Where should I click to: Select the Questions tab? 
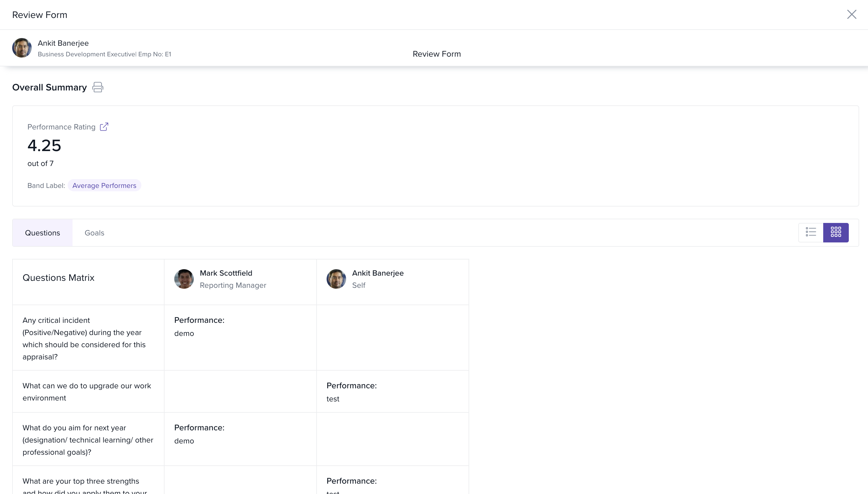[x=42, y=233]
